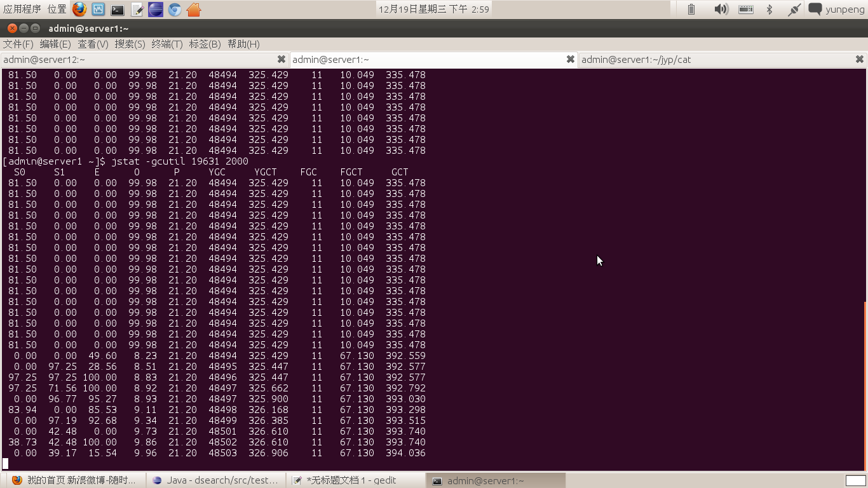Click the GCT value 393.298

point(405,410)
